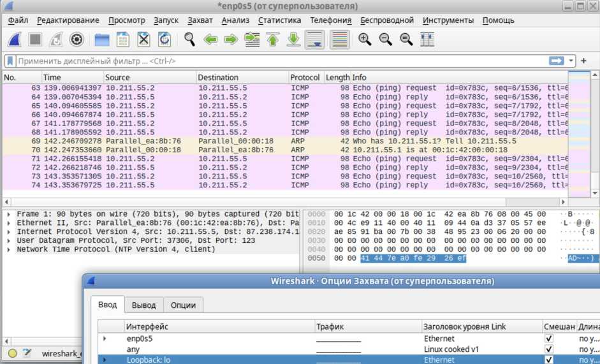The height and width of the screenshot is (364, 600).
Task: Toggle packet list colorization icon
Action: 340,40
